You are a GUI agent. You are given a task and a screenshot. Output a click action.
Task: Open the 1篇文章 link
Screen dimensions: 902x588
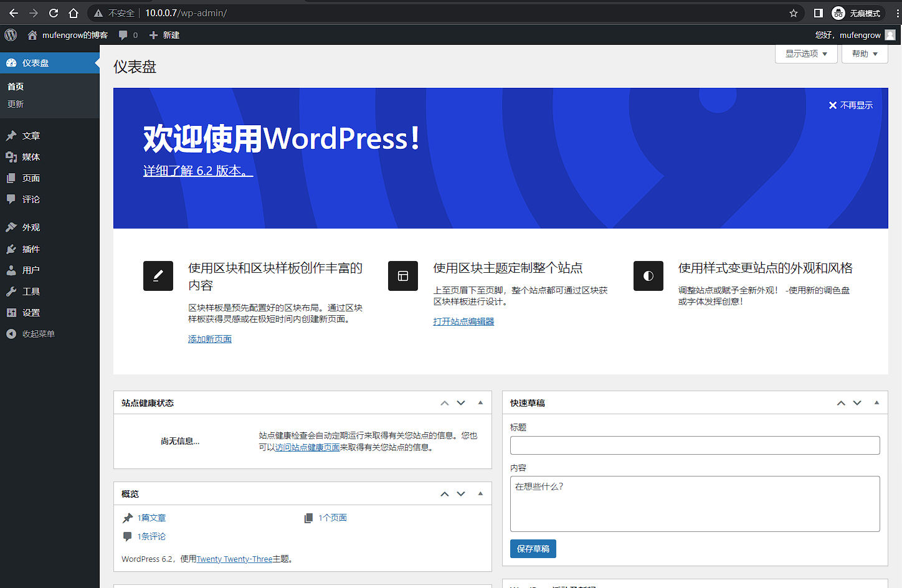pos(151,518)
